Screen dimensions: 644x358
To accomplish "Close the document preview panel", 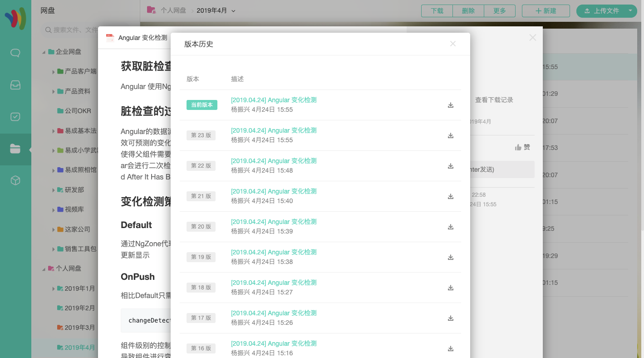I will point(533,38).
